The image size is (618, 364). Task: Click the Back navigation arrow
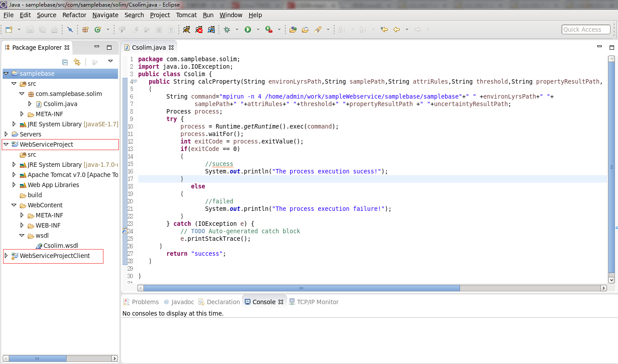pos(397,29)
